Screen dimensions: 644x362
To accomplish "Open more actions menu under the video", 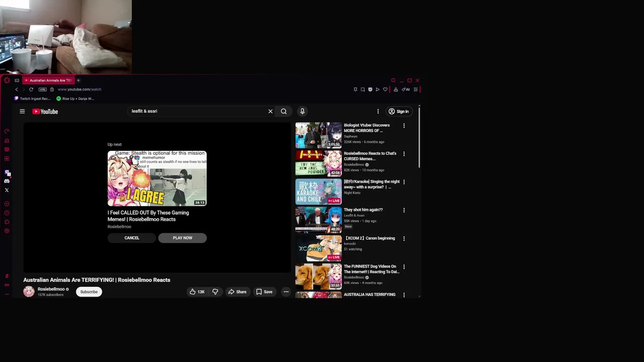I will 286,292.
